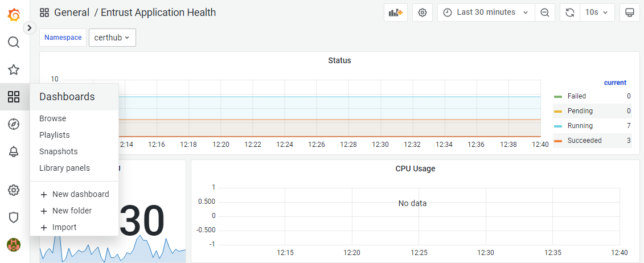
Task: Select Playlists in the Dashboards menu
Action: click(55, 135)
